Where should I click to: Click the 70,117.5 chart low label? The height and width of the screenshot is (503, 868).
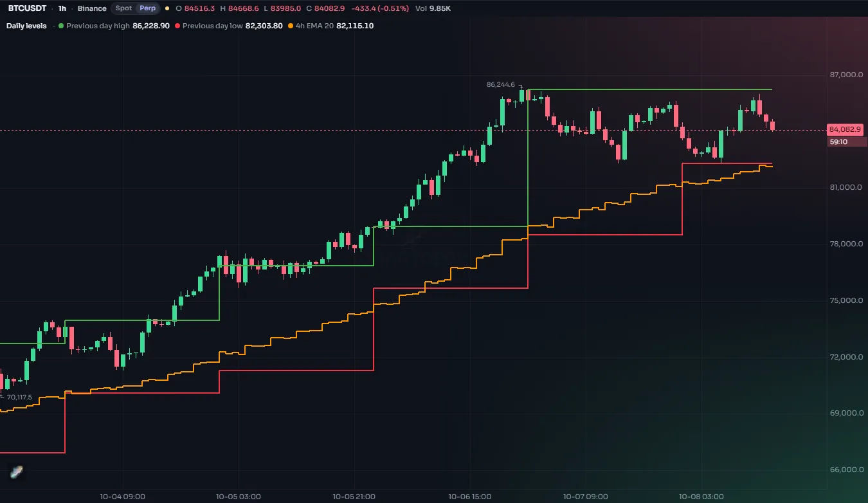click(x=19, y=397)
